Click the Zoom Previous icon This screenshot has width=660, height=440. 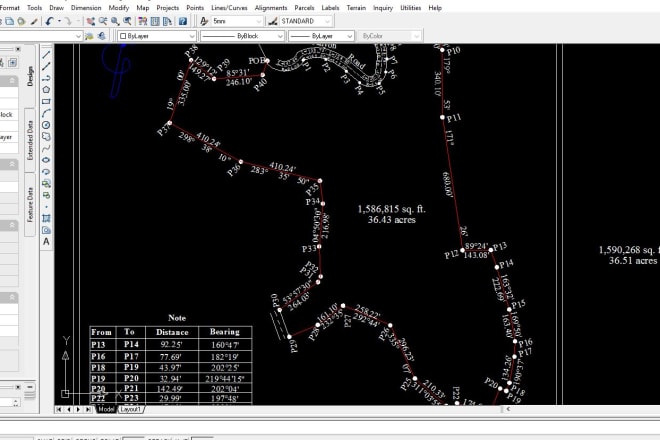[127, 21]
